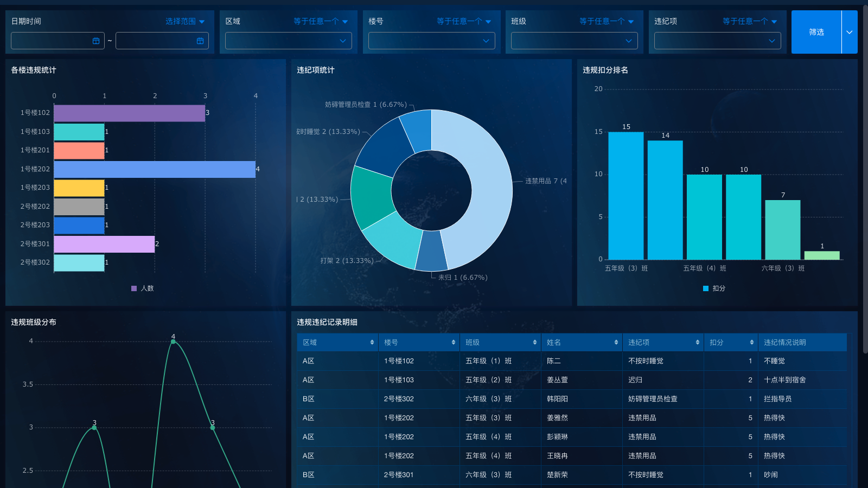Open 选择范围 date mode dropdown

[x=185, y=21]
